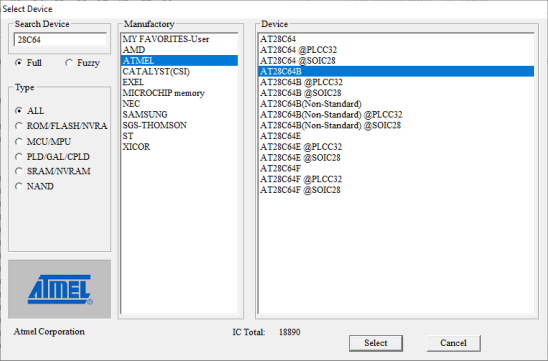Click the Atmel Corporation label

[x=49, y=332]
